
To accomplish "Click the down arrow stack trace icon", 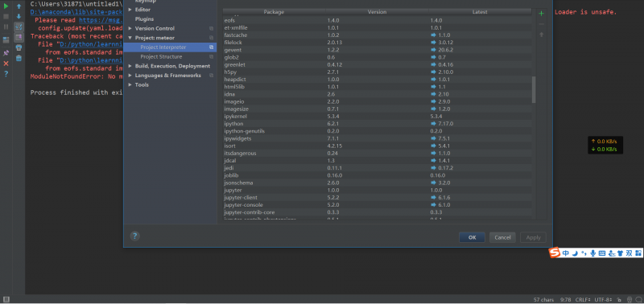I will [19, 16].
